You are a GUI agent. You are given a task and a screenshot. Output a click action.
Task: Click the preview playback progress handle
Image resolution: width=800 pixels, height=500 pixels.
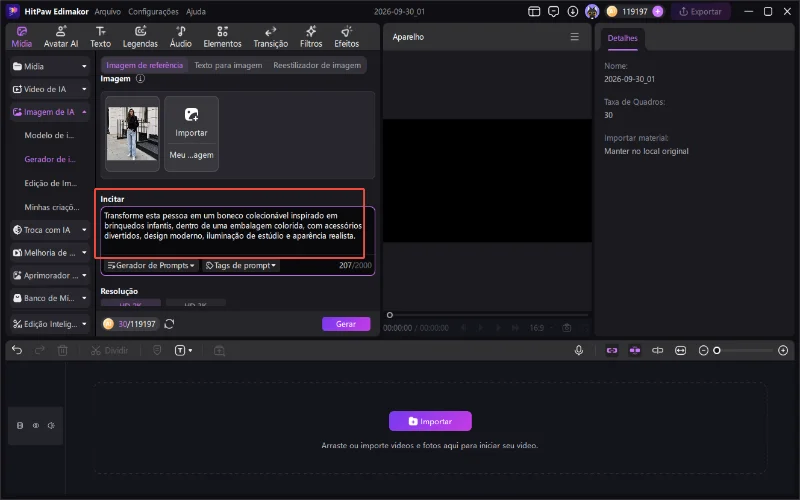coord(390,315)
